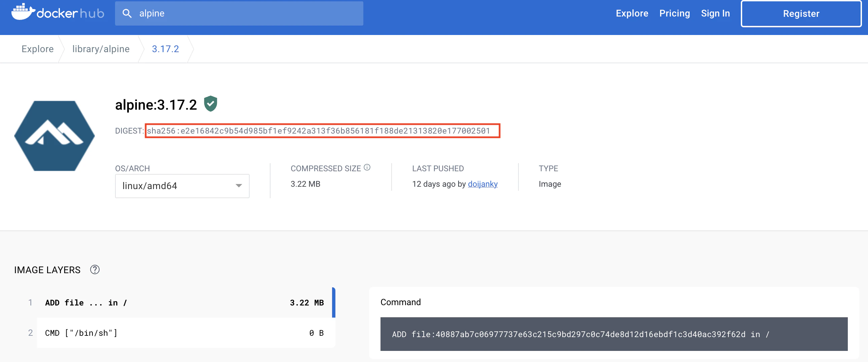Screen dimensions: 868x362
Task: Go to library/alpine breadcrumb
Action: pos(101,49)
